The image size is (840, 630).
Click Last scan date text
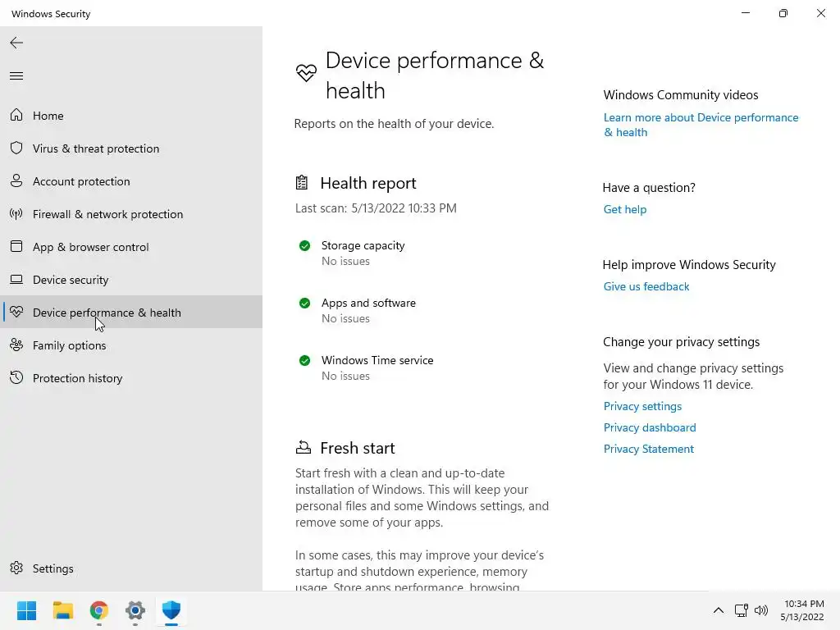tap(376, 208)
